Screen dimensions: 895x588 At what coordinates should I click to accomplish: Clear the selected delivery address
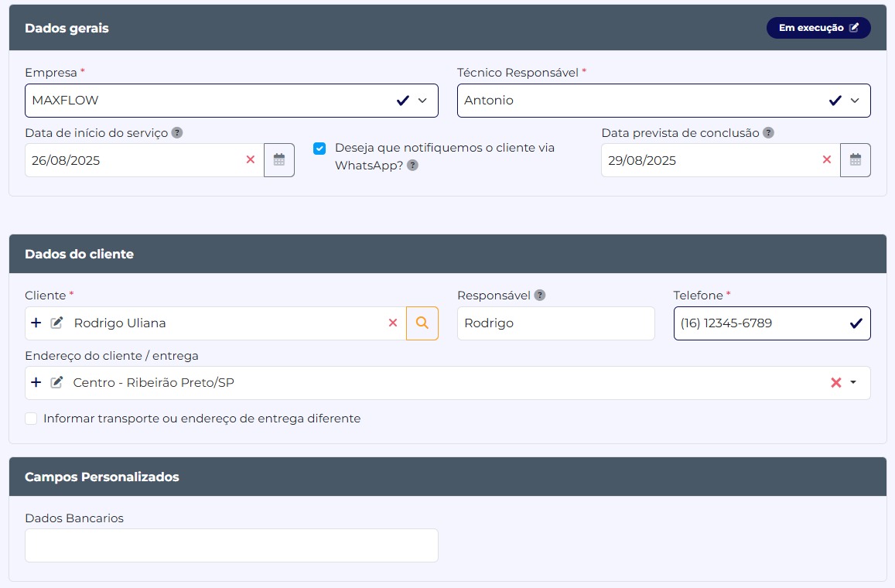pos(835,383)
